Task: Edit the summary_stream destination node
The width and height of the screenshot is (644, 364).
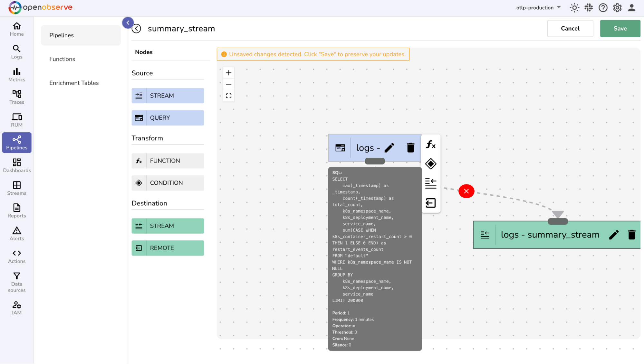Action: click(614, 235)
